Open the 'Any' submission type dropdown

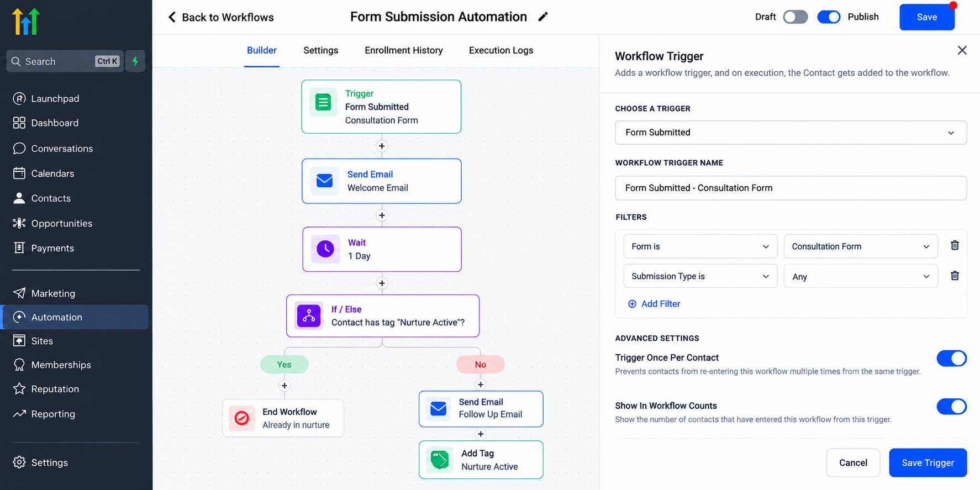click(861, 276)
